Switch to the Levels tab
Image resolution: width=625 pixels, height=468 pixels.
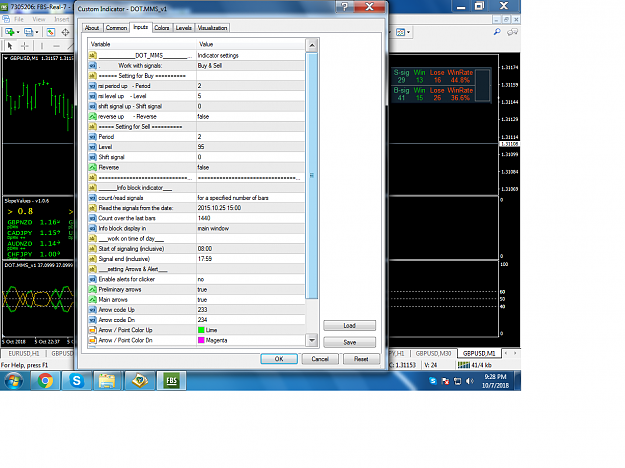183,28
